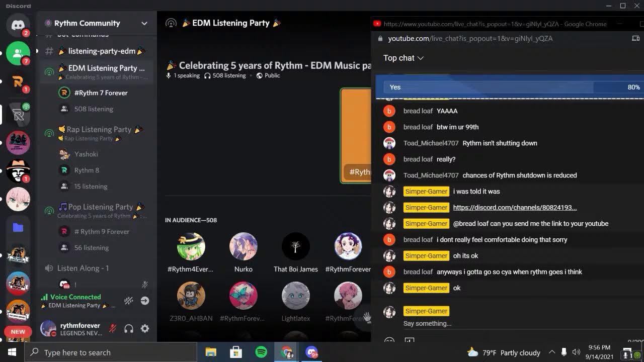Click #Rythm 7 Forever speaker entry
644x362 pixels.
pyautogui.click(x=101, y=93)
